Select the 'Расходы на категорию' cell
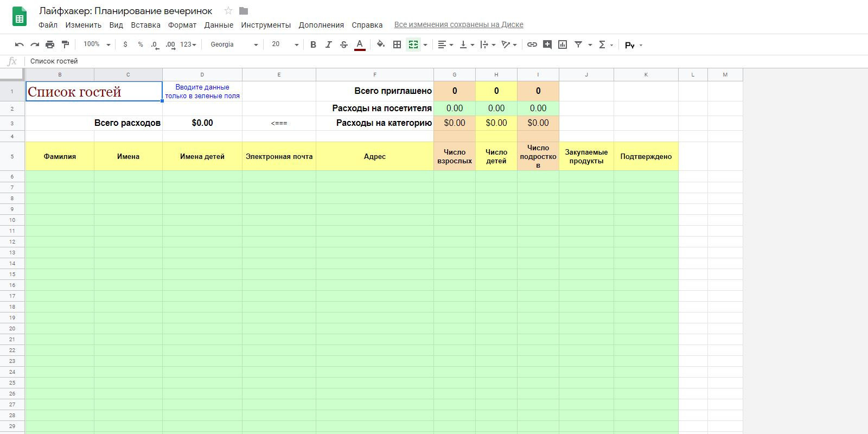 (375, 123)
